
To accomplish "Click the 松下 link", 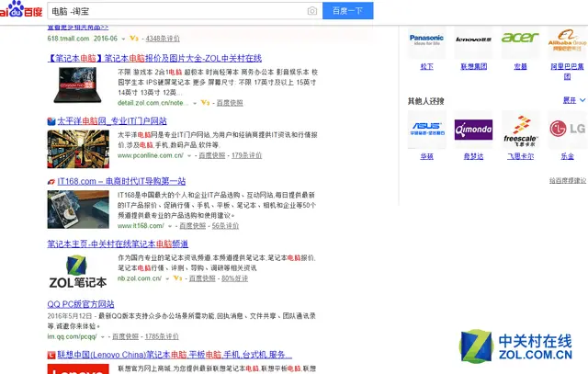I will (x=426, y=66).
